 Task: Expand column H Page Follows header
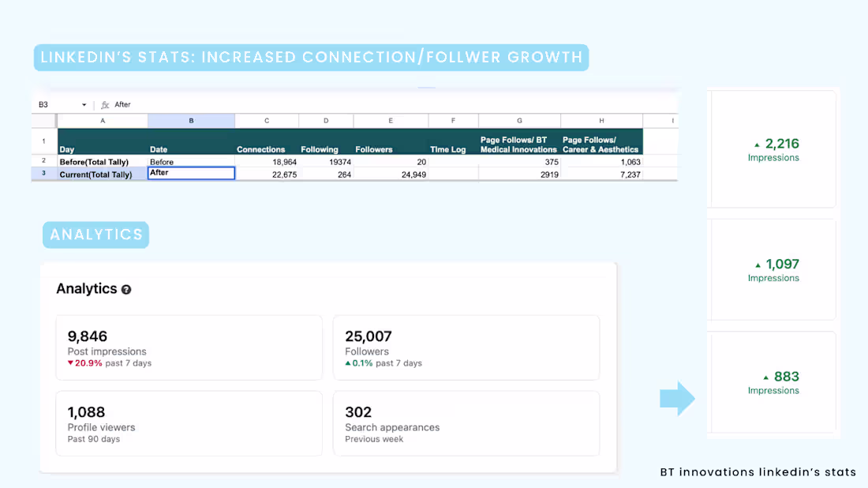pyautogui.click(x=602, y=121)
